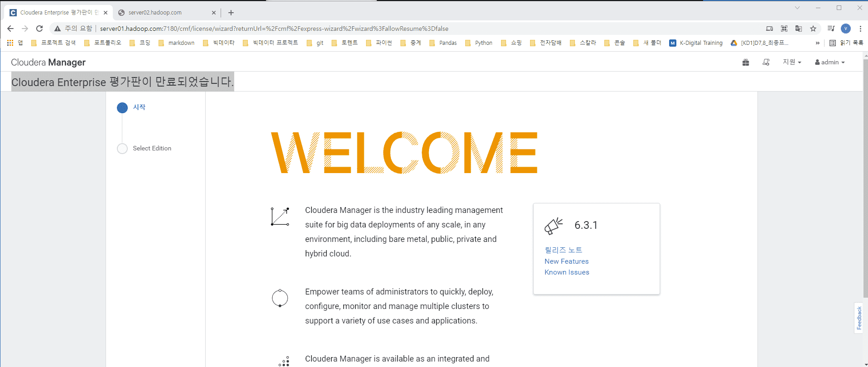The width and height of the screenshot is (868, 367).
Task: Open the 프로젝트 검색 bookmark folder
Action: tap(53, 43)
